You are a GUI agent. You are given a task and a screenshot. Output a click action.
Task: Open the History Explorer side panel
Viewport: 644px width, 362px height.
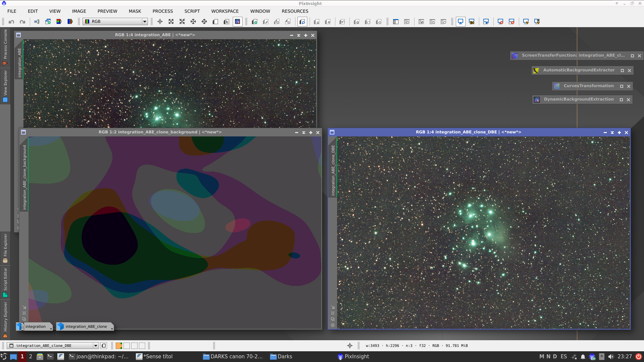[5, 319]
